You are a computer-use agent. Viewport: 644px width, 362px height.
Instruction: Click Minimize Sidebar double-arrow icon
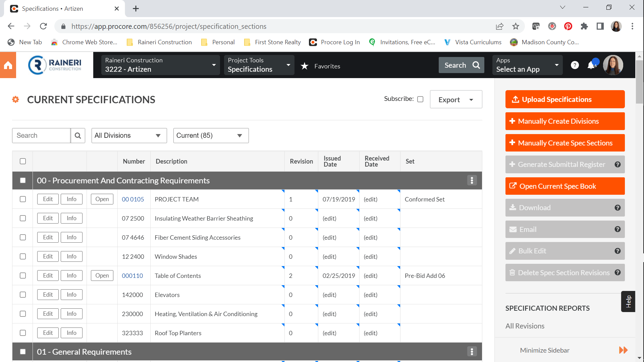623,350
